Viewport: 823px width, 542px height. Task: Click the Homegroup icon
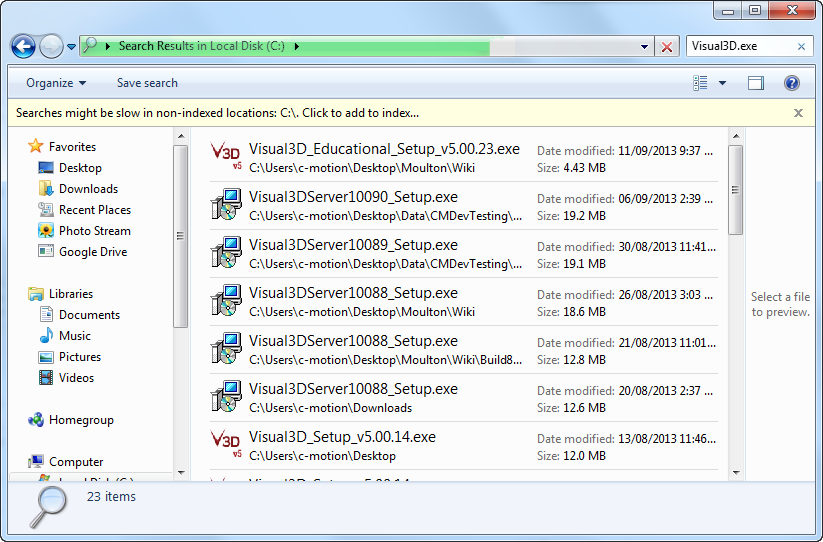coord(36,419)
